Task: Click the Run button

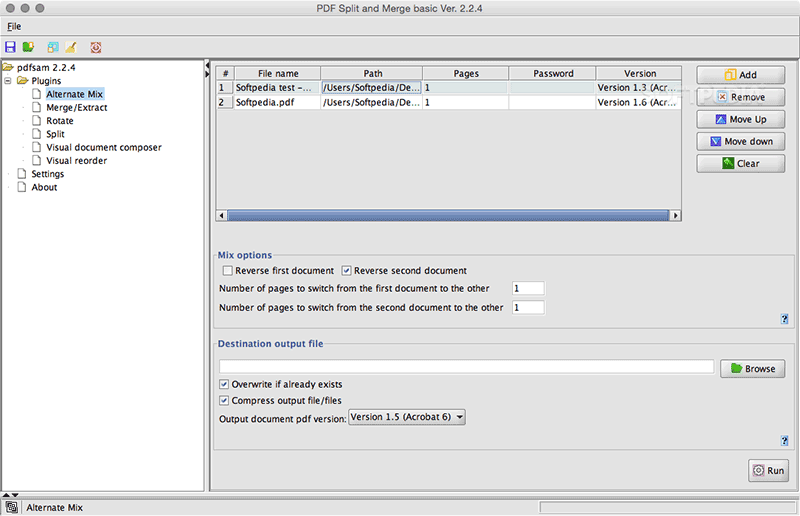Action: click(768, 471)
